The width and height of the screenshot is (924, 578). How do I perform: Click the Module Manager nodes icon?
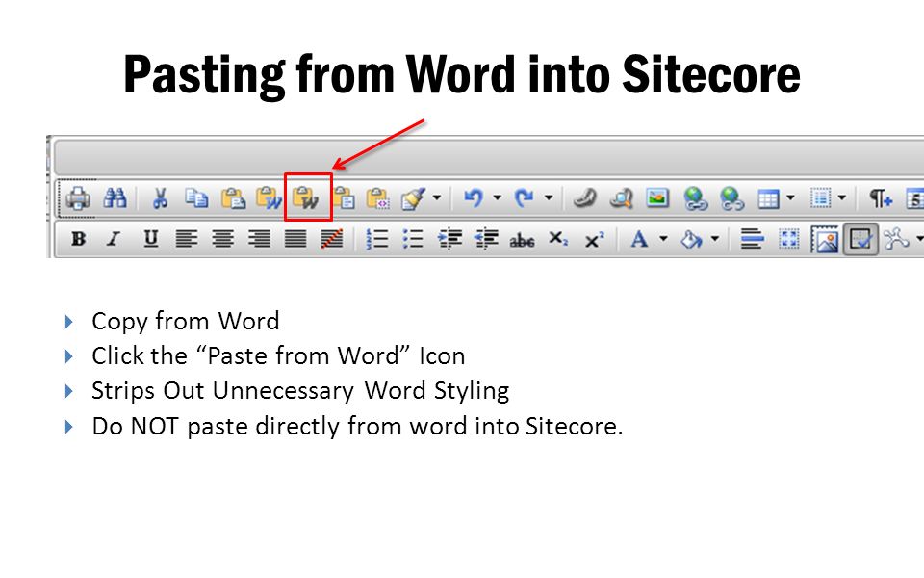[896, 239]
